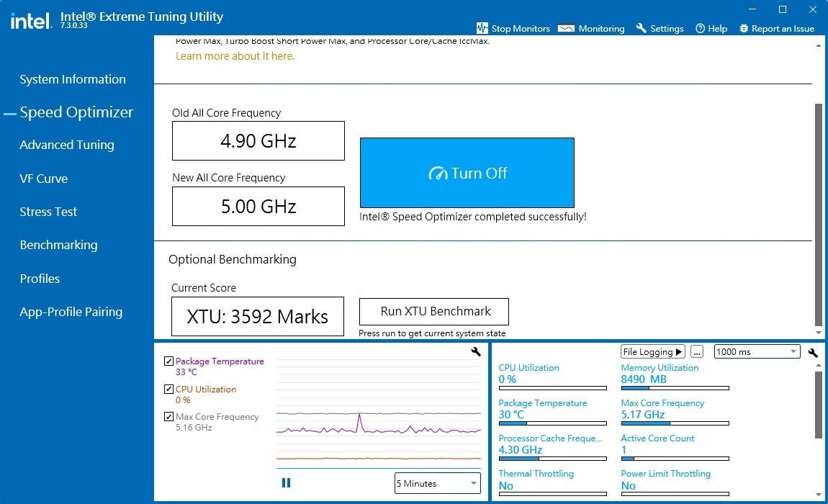
Task: Click the Turn Off speed optimizer button
Action: pos(467,173)
